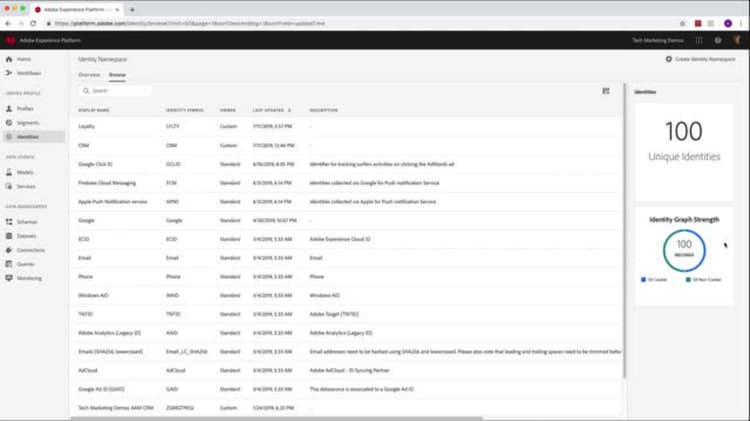Open the Tech Marketing Demos org switcher
This screenshot has width=750, height=421.
click(x=658, y=41)
